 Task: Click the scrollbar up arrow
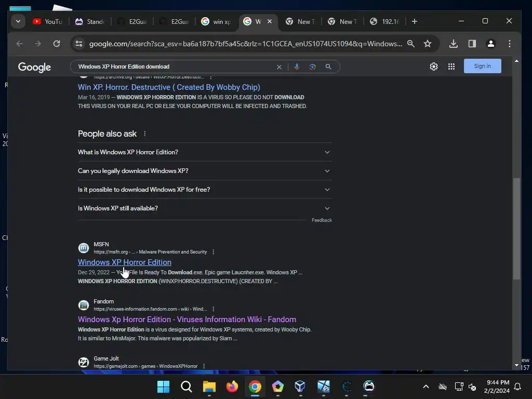[516, 61]
